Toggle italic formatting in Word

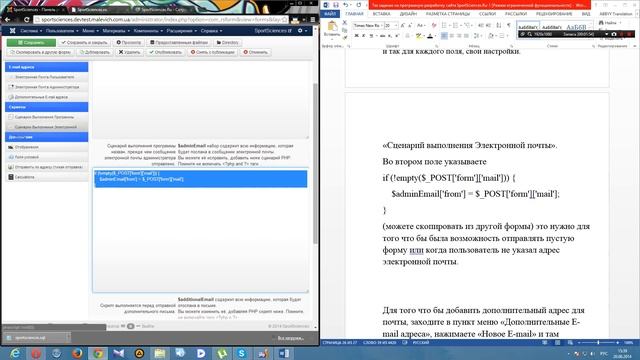pos(364,36)
